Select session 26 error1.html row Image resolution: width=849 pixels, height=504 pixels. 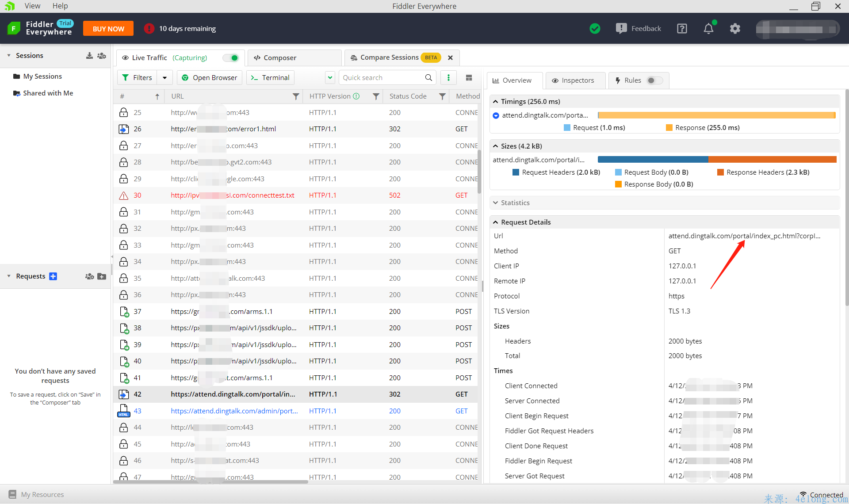pyautogui.click(x=295, y=129)
